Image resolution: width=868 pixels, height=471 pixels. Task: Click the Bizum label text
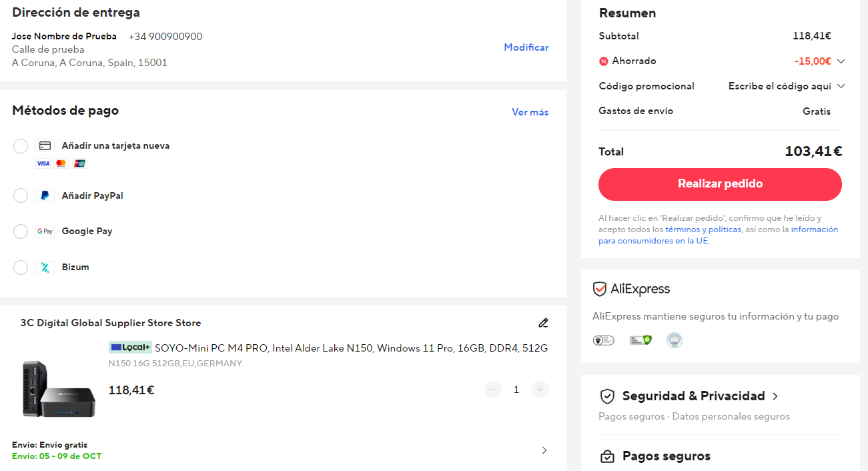(x=75, y=268)
